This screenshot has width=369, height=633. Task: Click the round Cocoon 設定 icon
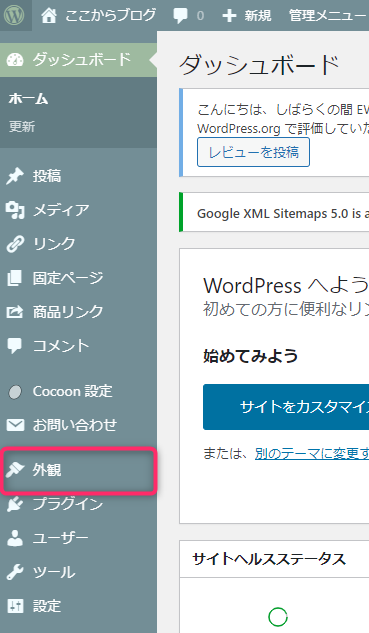[x=15, y=392]
